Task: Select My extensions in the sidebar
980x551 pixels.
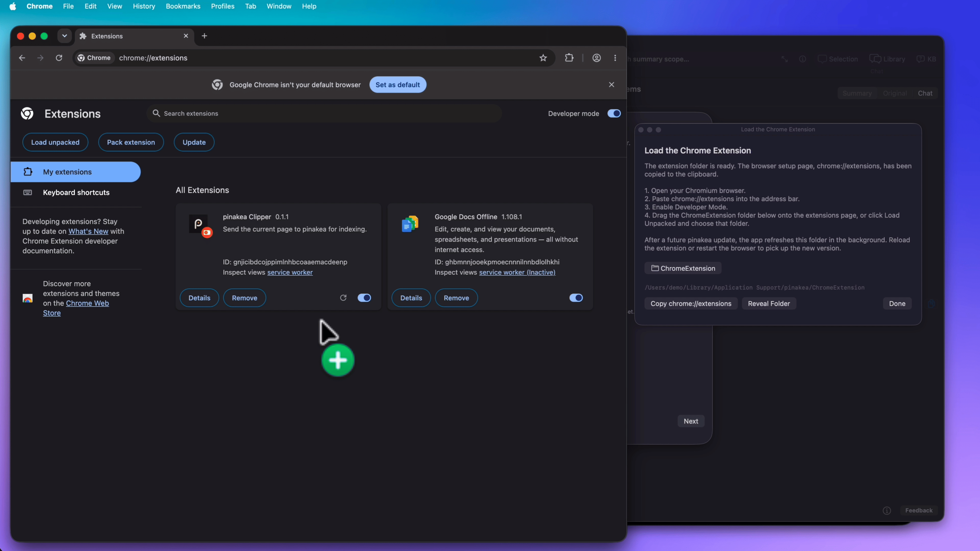Action: click(x=76, y=172)
